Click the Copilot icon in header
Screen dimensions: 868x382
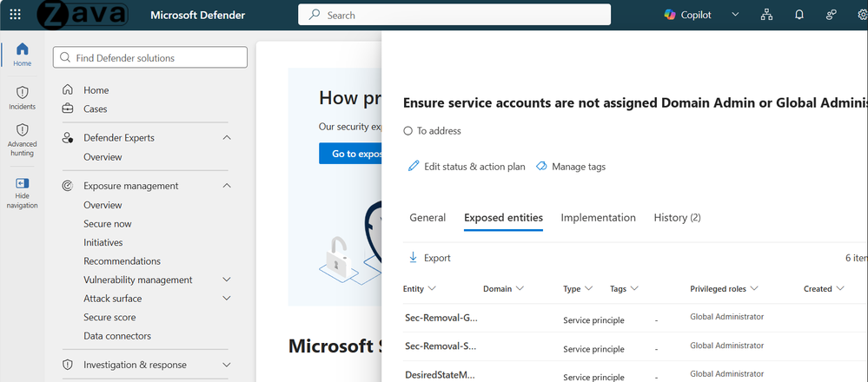point(671,15)
